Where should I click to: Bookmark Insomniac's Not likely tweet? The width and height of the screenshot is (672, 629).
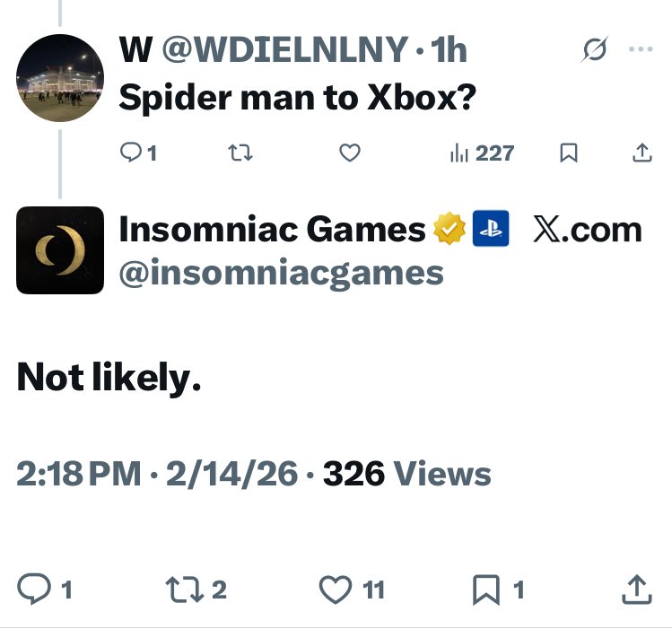click(485, 589)
